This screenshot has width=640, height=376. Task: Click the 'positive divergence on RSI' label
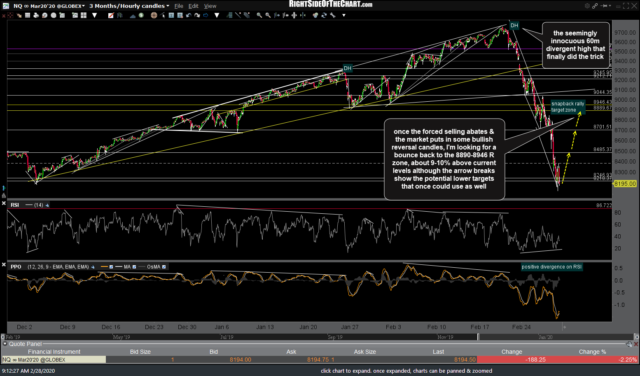tap(551, 267)
